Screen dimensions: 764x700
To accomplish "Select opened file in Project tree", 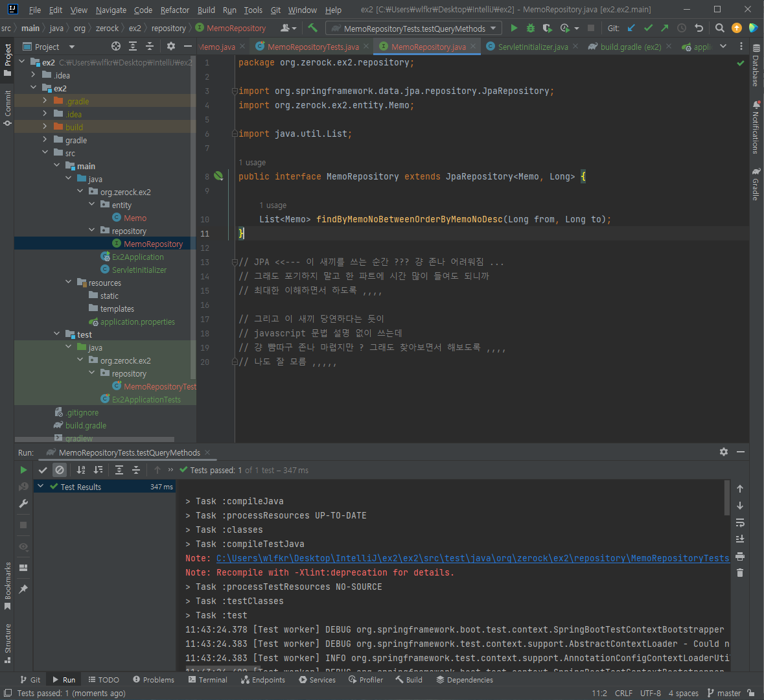I will 116,46.
